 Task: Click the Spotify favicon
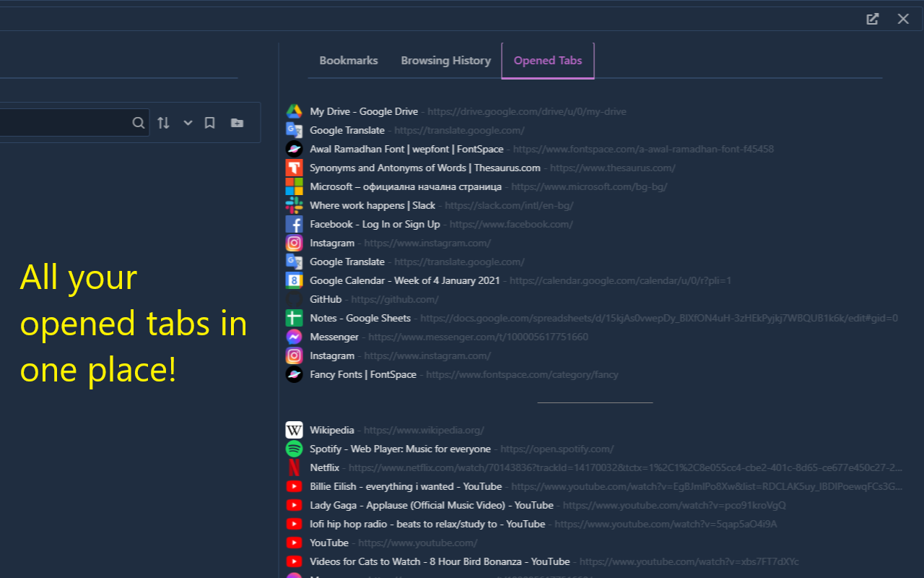pos(294,449)
